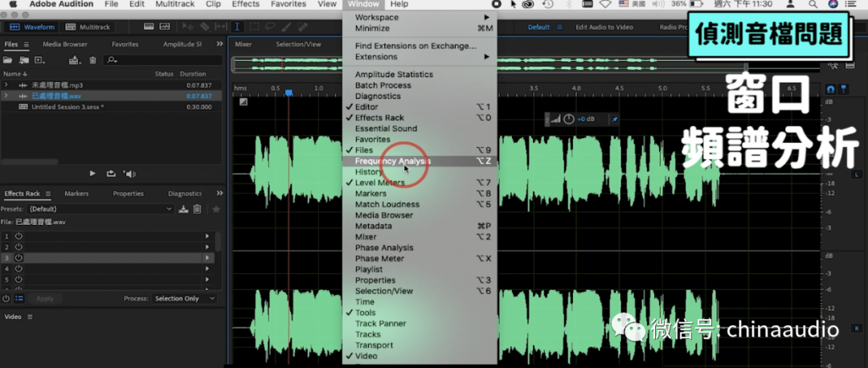Click the blue playhead marker

(x=289, y=93)
